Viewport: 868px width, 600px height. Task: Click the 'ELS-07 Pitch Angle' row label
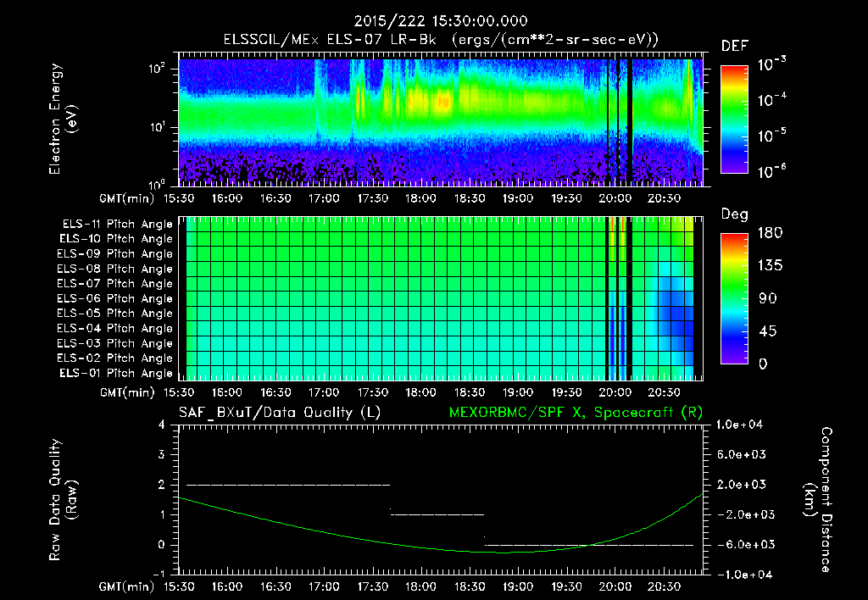114,283
